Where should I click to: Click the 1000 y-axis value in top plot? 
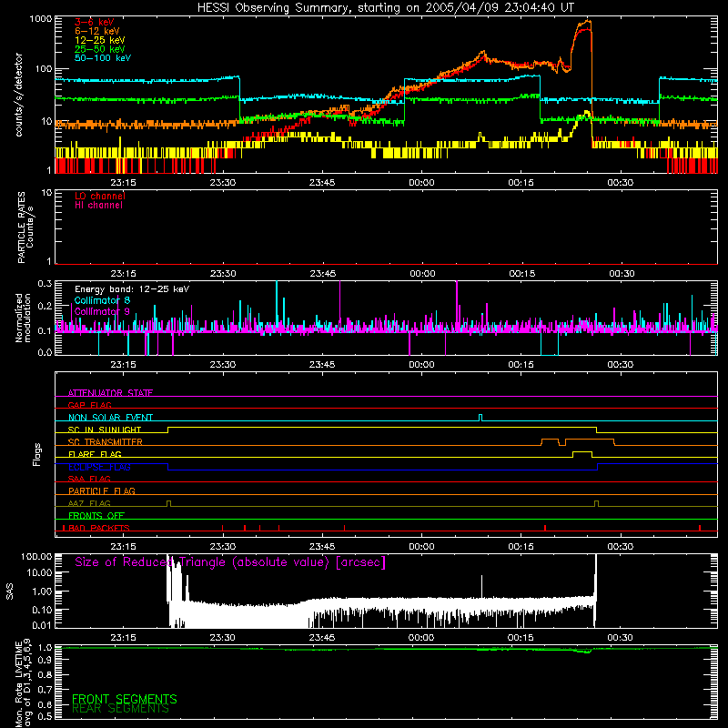(x=40, y=19)
